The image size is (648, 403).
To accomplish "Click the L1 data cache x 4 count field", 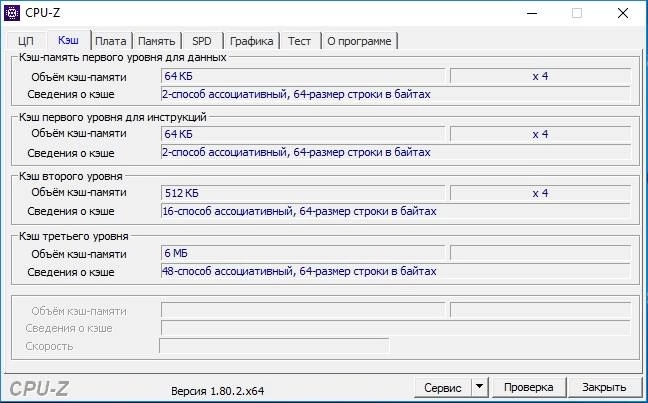I will [540, 76].
